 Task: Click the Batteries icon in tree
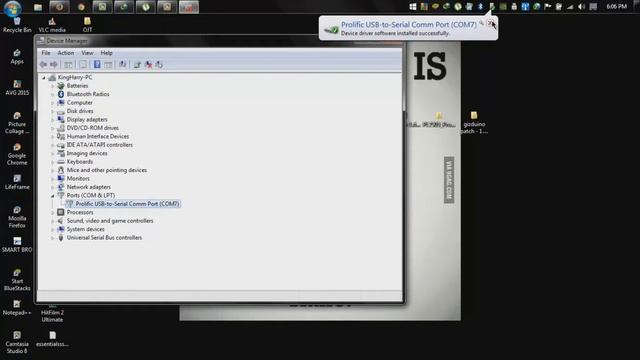point(61,86)
